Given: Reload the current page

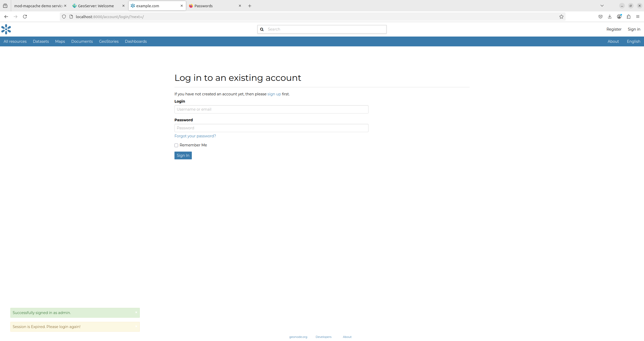Looking at the screenshot, I should (25, 17).
